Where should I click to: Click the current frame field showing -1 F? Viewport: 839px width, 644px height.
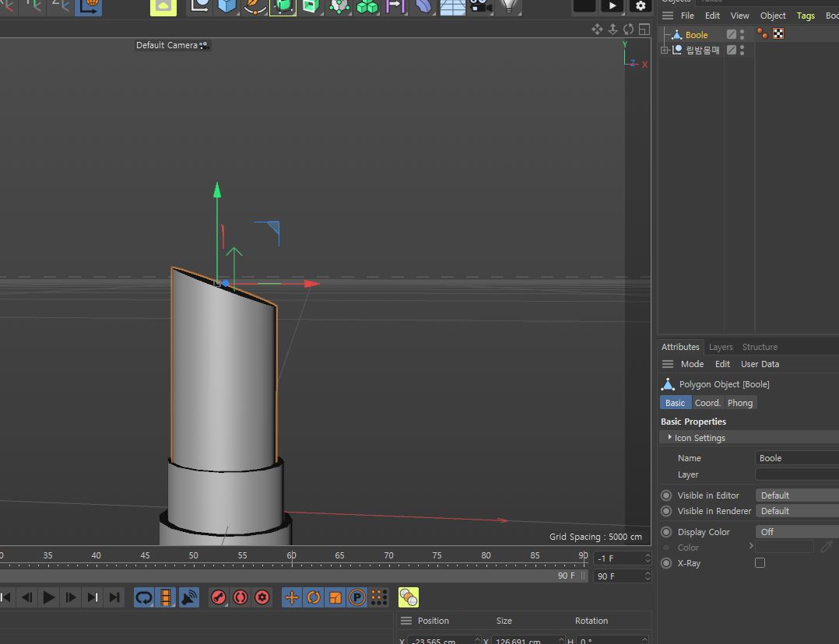coord(623,558)
